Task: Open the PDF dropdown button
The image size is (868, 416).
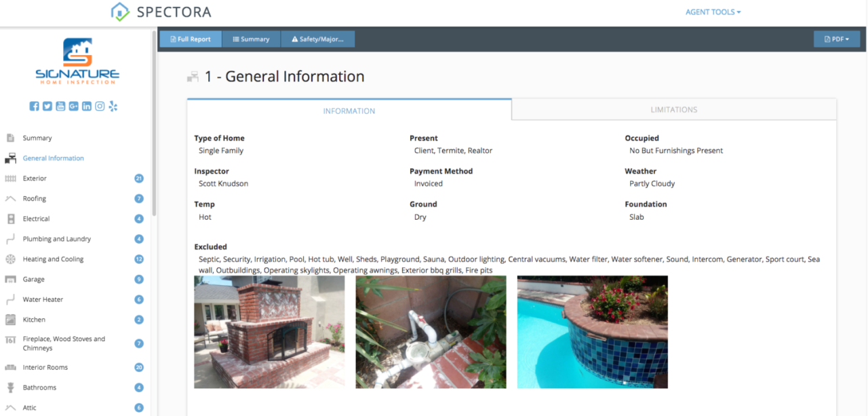Action: pos(836,39)
